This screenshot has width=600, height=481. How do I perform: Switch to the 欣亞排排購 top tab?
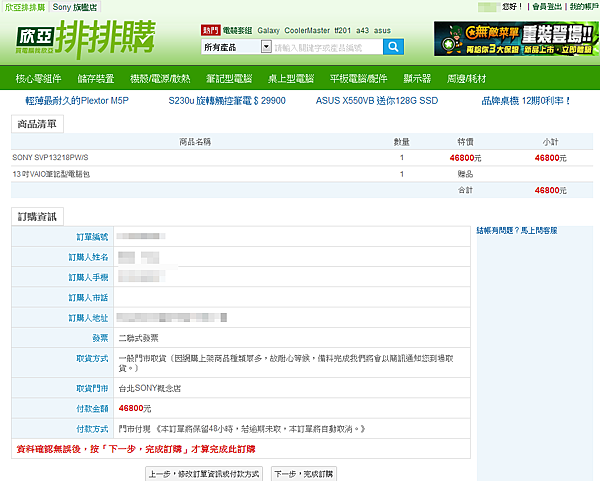click(25, 7)
